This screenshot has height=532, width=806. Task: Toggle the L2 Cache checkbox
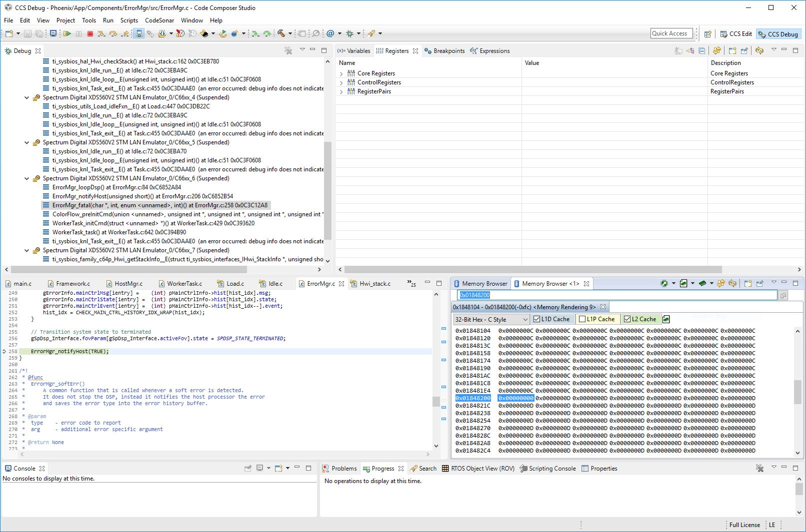pyautogui.click(x=627, y=319)
